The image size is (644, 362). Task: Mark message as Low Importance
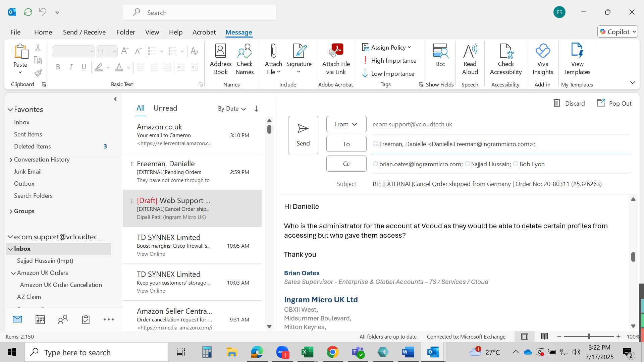click(x=388, y=74)
